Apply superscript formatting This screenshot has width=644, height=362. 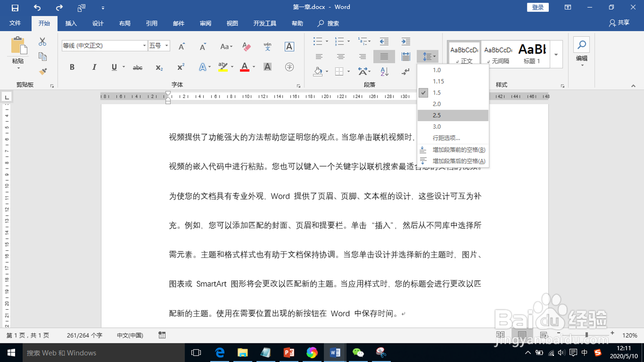pos(181,67)
